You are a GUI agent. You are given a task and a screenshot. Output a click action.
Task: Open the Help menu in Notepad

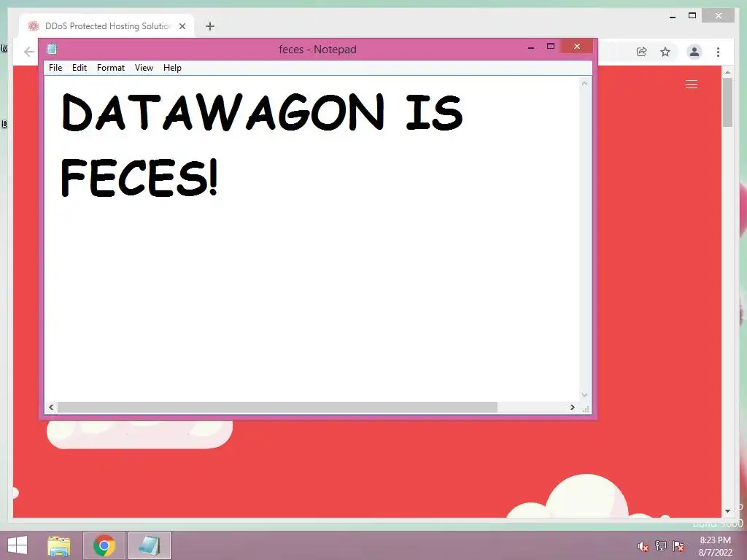(x=172, y=68)
